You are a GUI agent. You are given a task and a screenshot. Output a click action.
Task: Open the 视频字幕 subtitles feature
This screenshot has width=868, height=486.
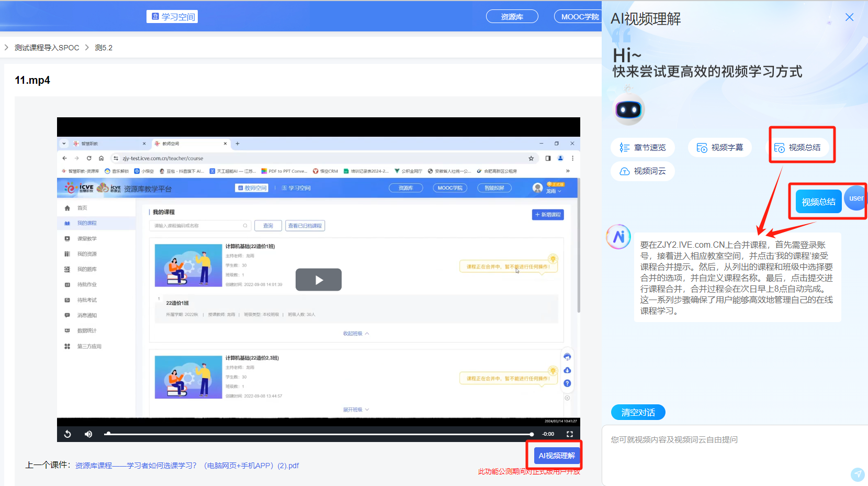719,147
